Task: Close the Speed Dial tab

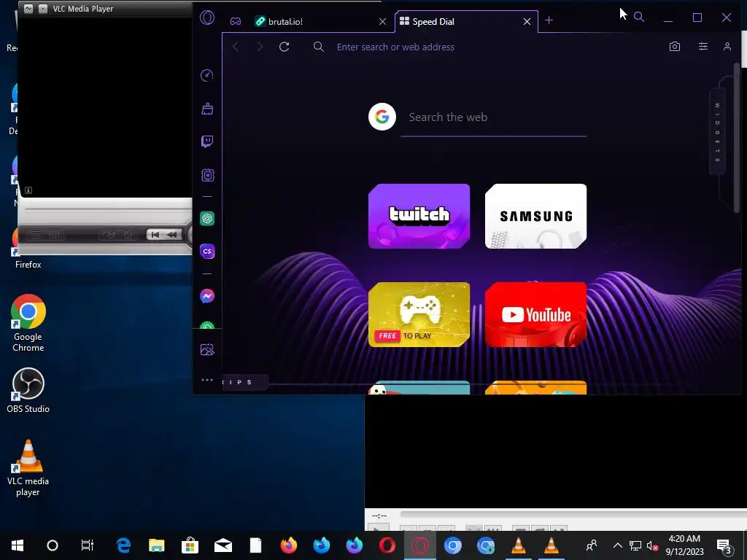Action: coord(527,21)
